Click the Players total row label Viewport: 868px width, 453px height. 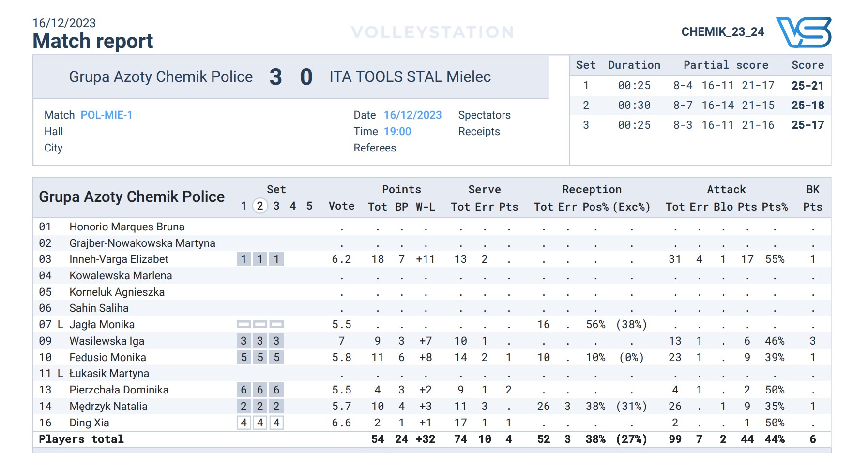tap(81, 439)
